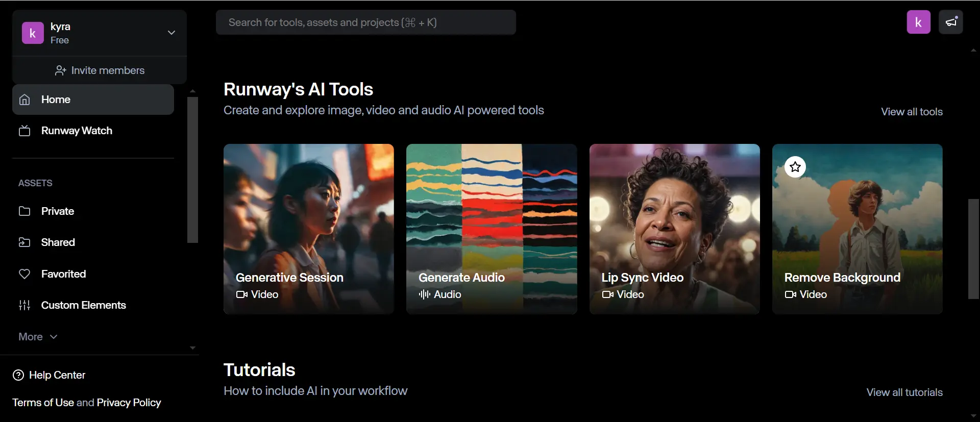This screenshot has width=980, height=422.
Task: Click the Private folder icon
Action: coord(24,211)
